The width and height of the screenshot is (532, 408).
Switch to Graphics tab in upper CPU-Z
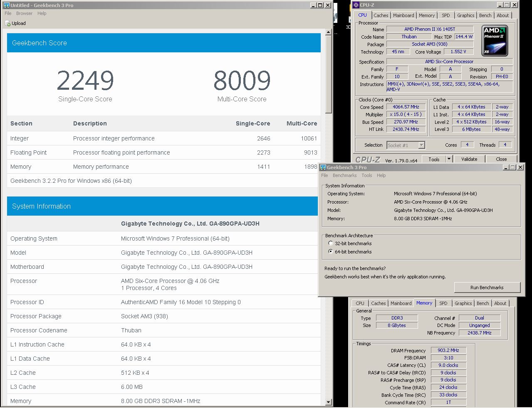click(465, 15)
